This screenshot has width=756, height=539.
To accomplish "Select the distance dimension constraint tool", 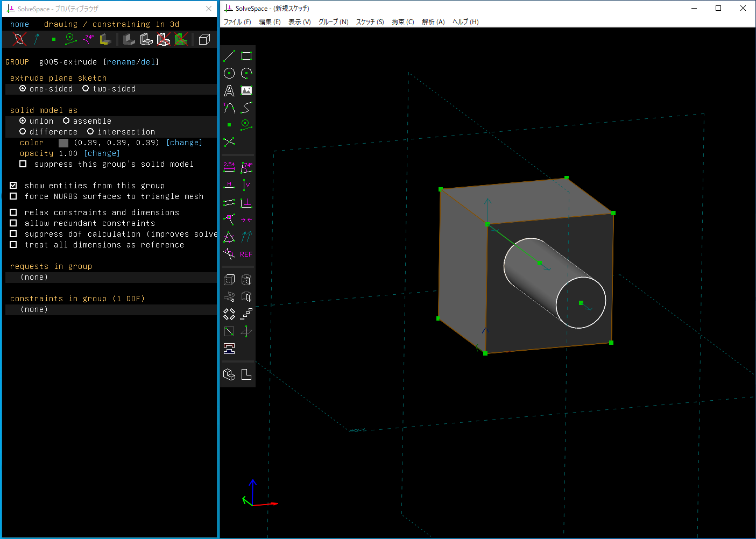I will (229, 167).
